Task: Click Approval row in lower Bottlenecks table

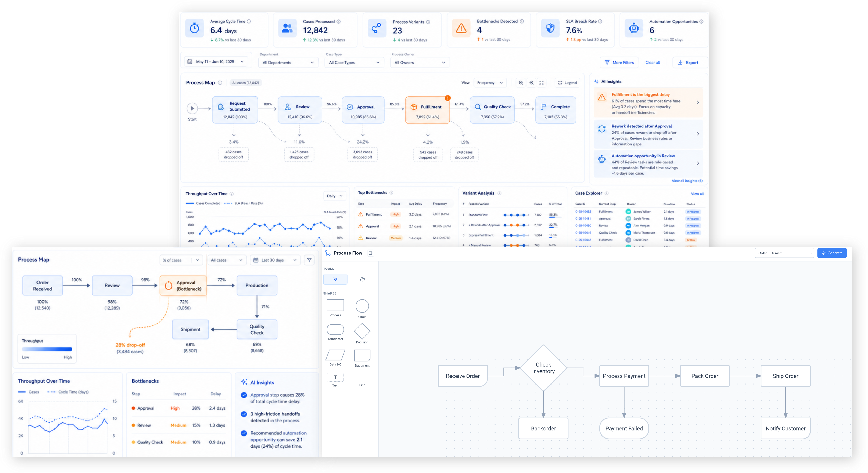Action: click(x=179, y=408)
